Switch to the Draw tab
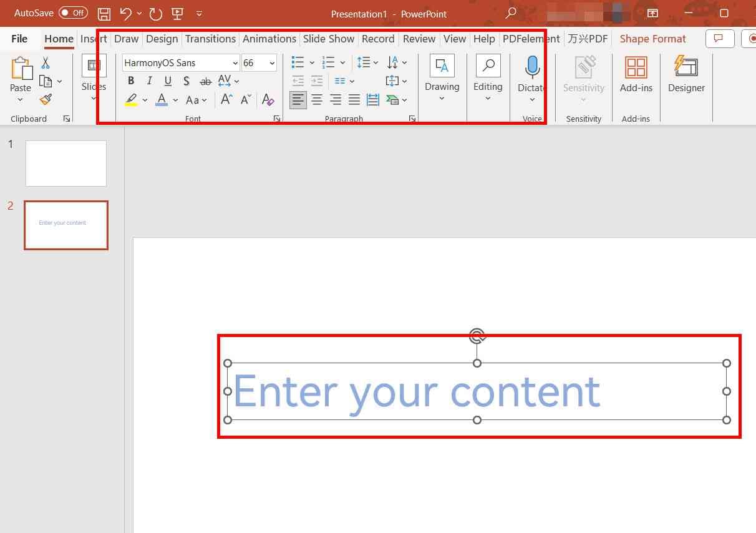 point(126,39)
